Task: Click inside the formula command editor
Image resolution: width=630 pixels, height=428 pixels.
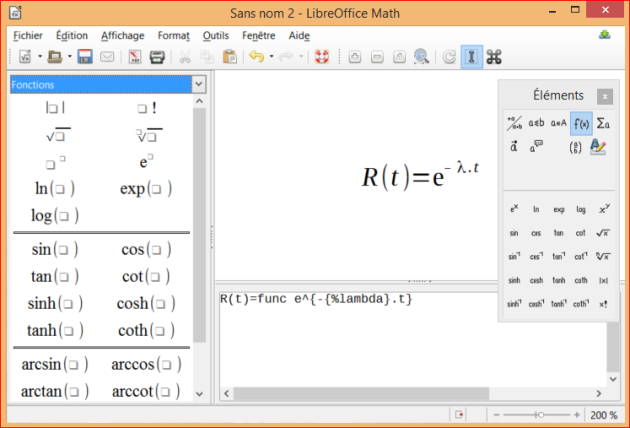Action: coord(400,340)
